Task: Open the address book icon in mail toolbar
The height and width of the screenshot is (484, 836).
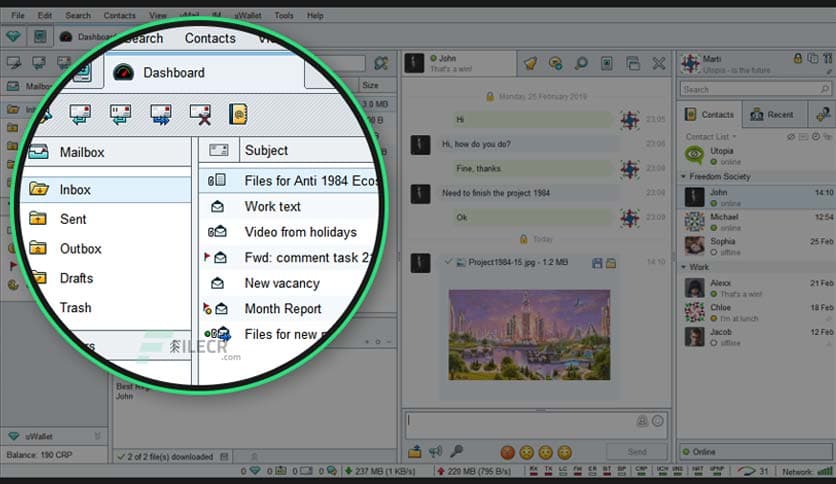Action: (238, 114)
